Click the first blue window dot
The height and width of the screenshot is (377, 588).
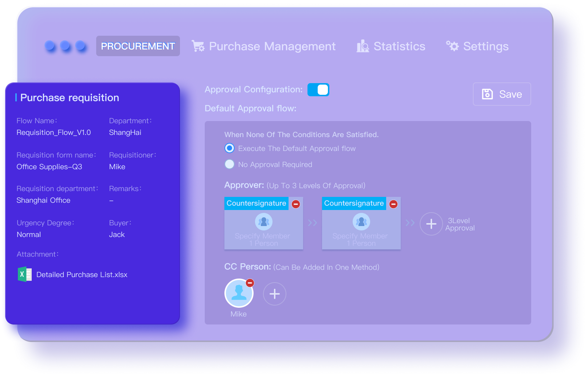tap(50, 46)
